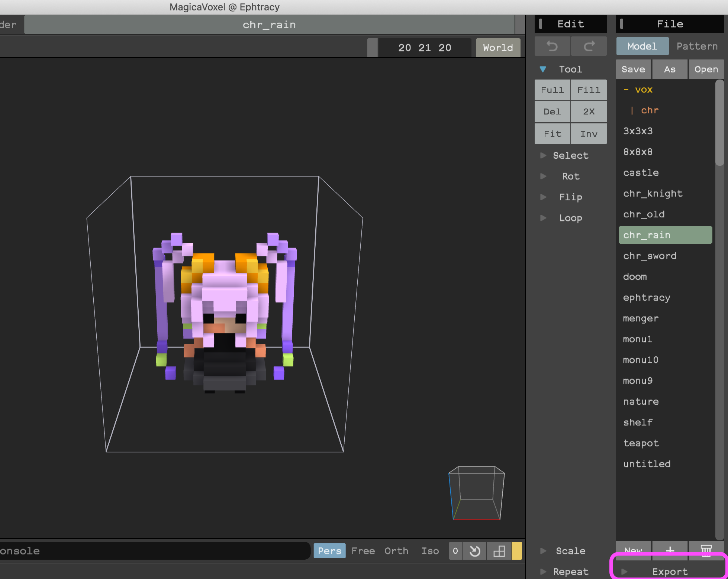This screenshot has height=579, width=728.
Task: Switch camera to Orth mode
Action: (x=396, y=551)
